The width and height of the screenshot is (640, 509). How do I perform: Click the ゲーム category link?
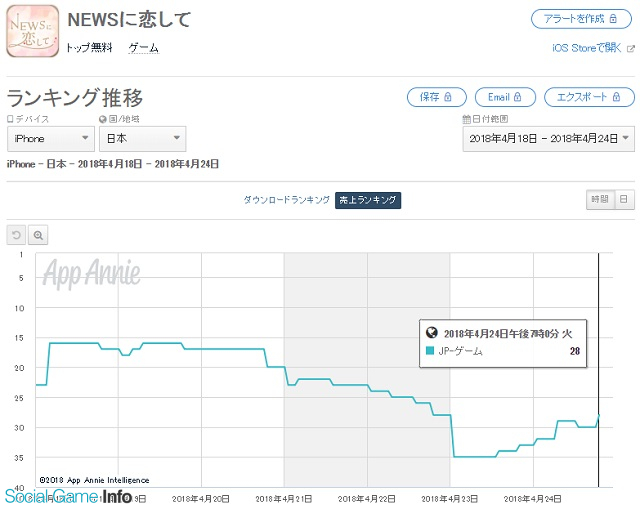[144, 48]
